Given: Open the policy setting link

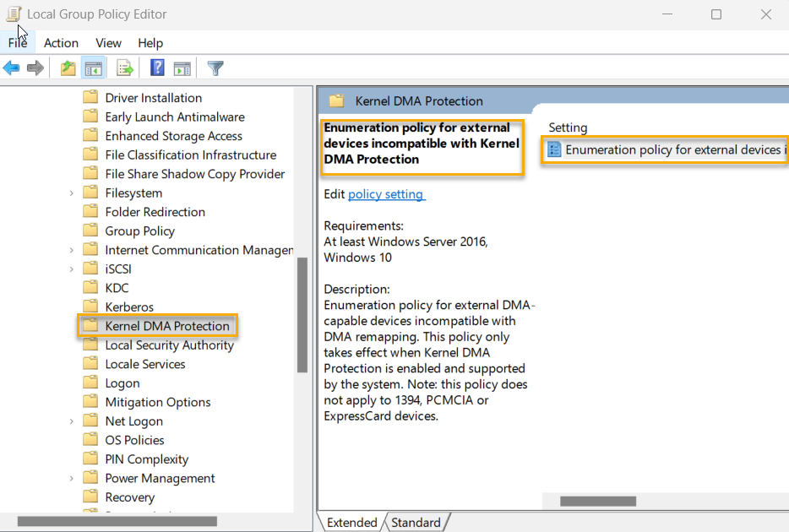Looking at the screenshot, I should pyautogui.click(x=386, y=194).
